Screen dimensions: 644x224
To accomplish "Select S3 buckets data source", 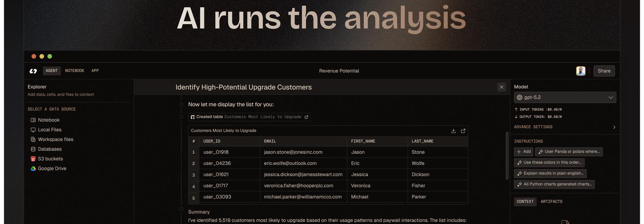I will click(50, 159).
